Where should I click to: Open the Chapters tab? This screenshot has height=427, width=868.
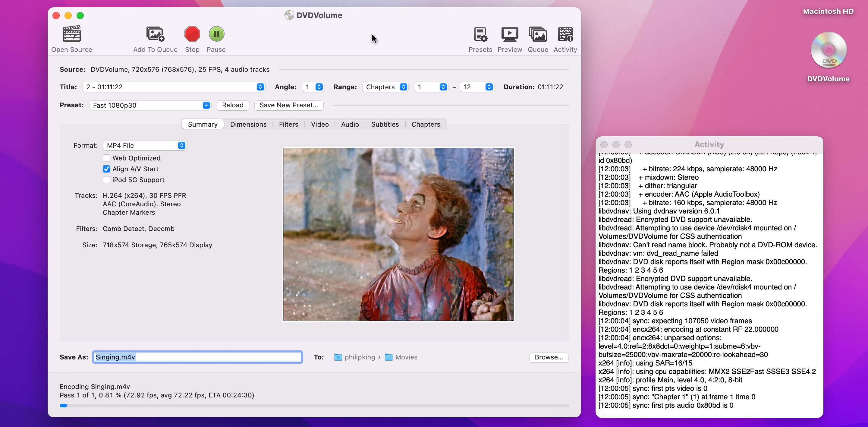pyautogui.click(x=426, y=124)
